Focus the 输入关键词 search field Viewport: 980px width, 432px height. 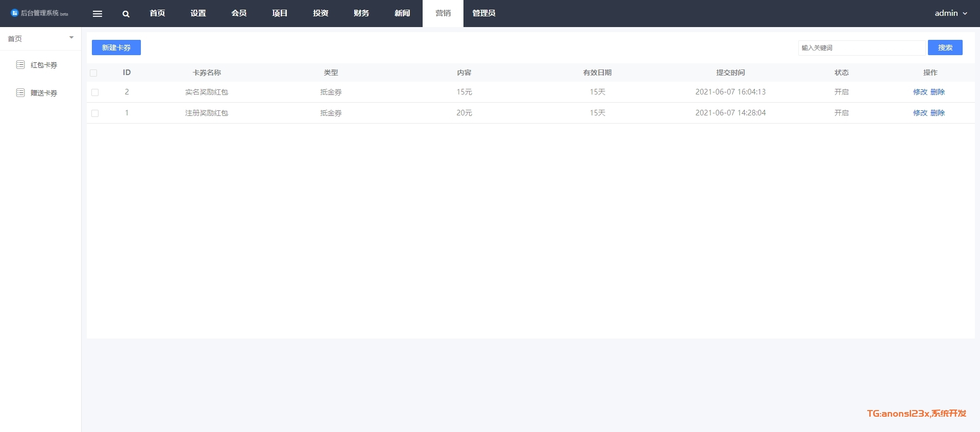(861, 47)
